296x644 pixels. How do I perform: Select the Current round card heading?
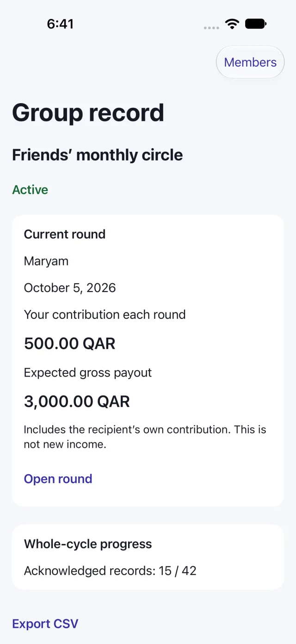[x=65, y=234]
